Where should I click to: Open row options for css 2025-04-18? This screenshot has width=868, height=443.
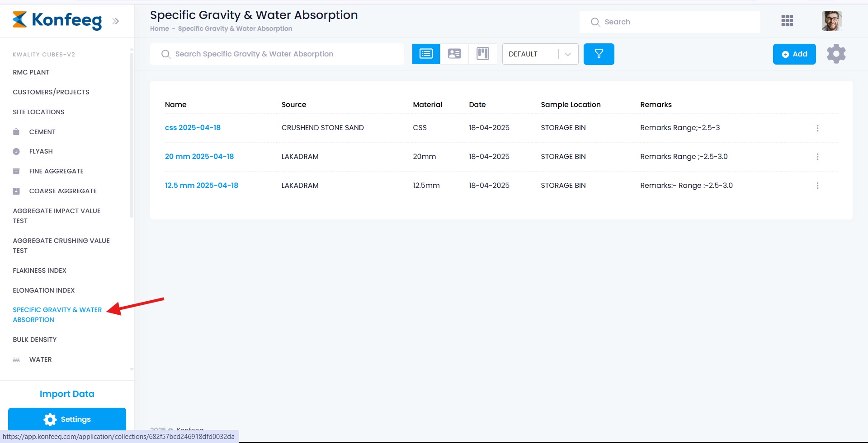pyautogui.click(x=817, y=128)
